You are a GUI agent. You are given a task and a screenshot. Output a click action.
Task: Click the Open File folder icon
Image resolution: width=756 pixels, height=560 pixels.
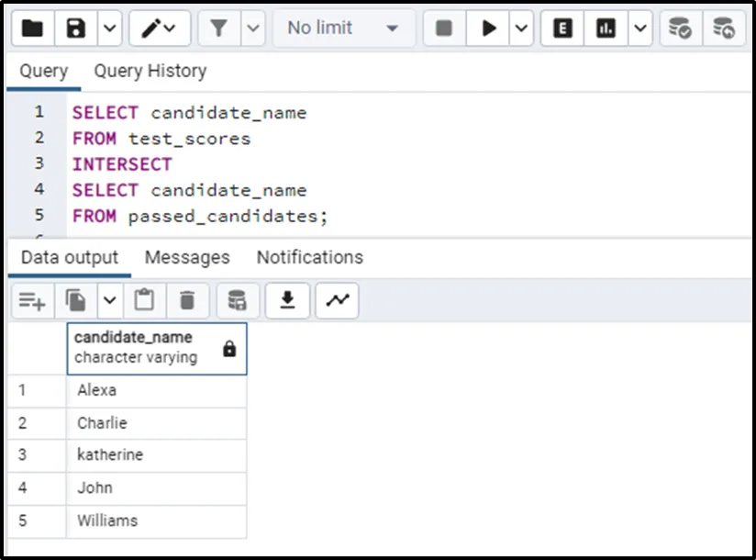[x=33, y=28]
